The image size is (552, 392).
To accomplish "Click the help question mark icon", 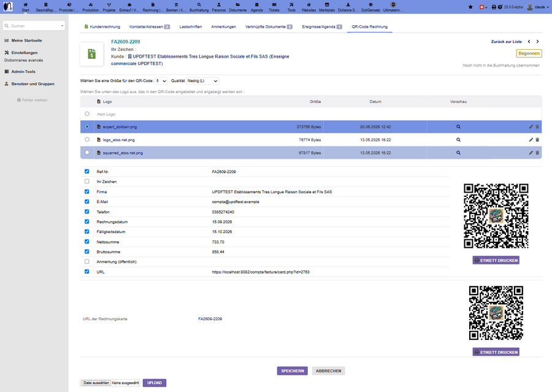I will [x=499, y=7].
